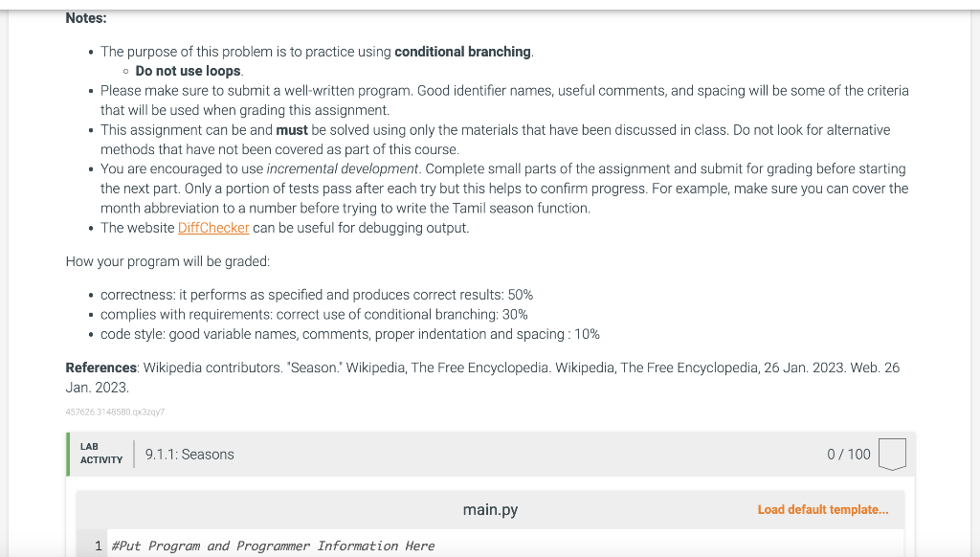Click the 0 / 100 score text
980x557 pixels.
pos(848,455)
